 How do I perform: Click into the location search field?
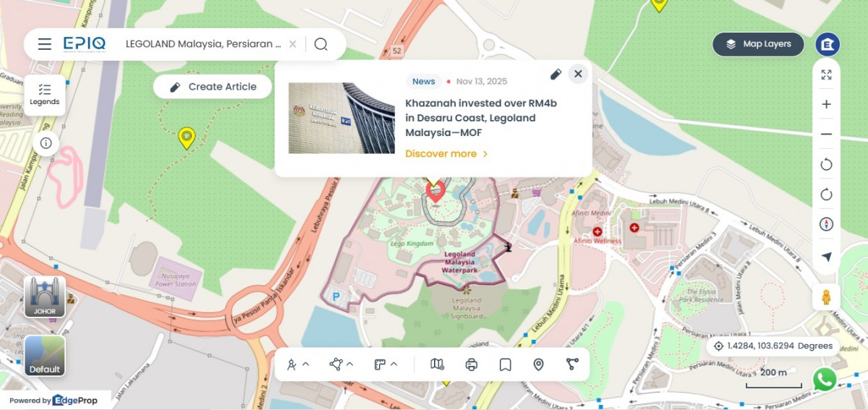point(203,44)
